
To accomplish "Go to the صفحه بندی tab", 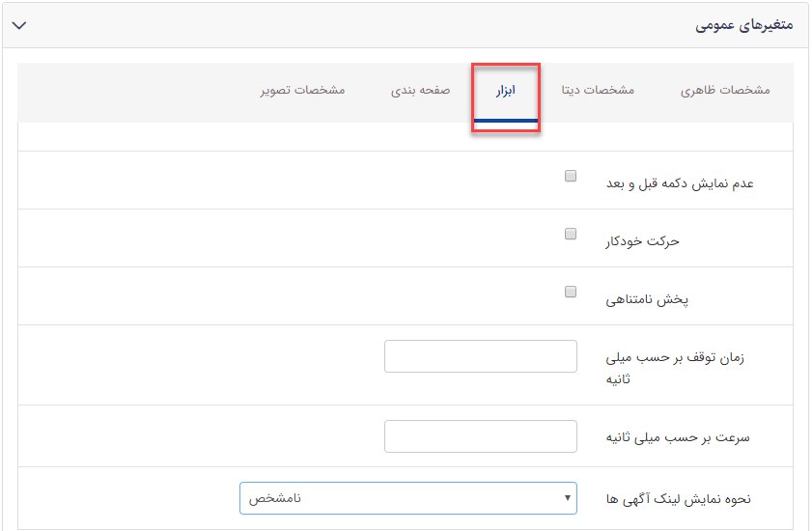I will pyautogui.click(x=420, y=90).
